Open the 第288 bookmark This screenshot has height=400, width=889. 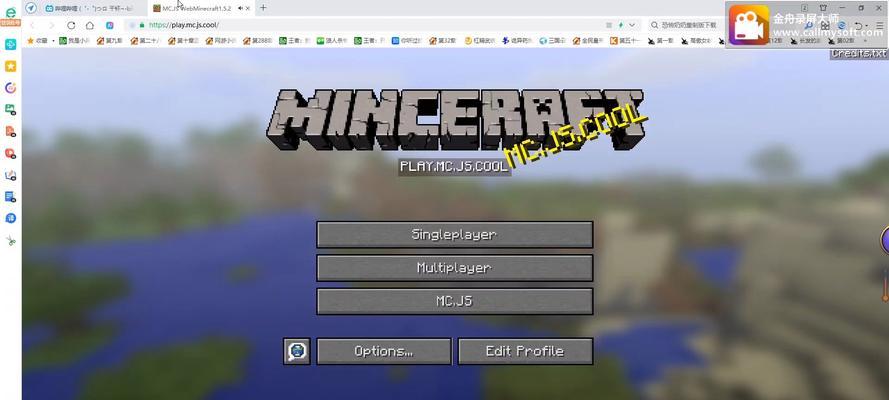click(257, 41)
